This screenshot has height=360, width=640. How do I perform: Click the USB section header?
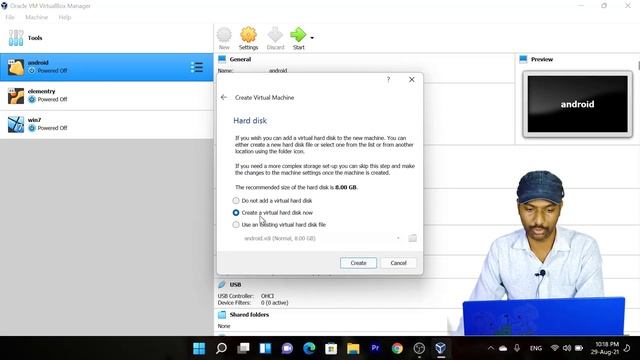tap(235, 284)
